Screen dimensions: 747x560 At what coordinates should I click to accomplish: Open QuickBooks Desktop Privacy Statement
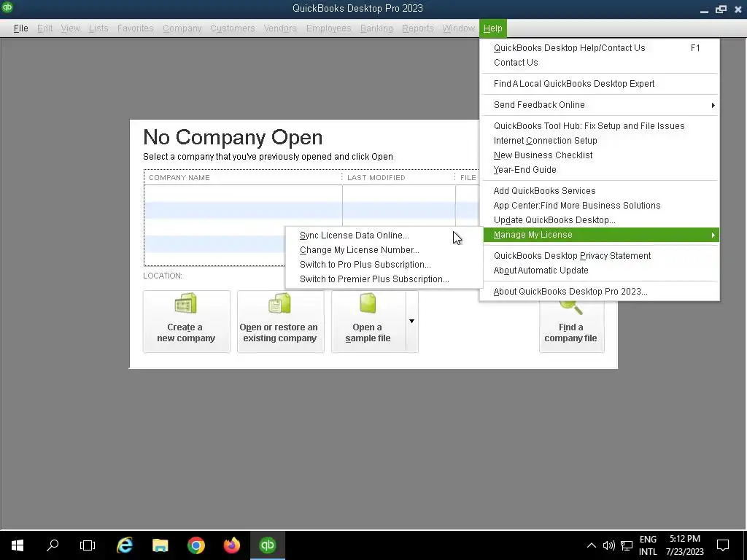pos(600,256)
